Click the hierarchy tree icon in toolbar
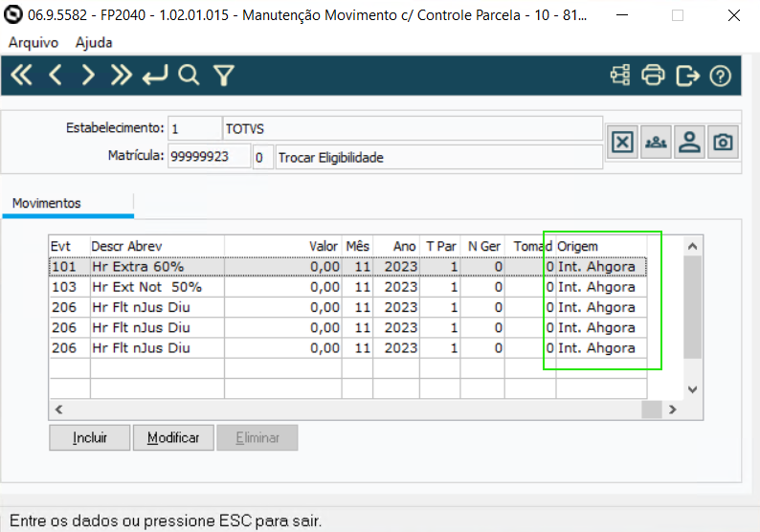This screenshot has height=532, width=760. [x=620, y=75]
